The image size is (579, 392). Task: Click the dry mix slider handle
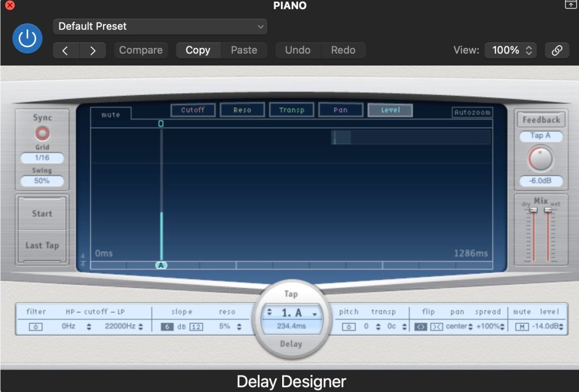point(533,210)
